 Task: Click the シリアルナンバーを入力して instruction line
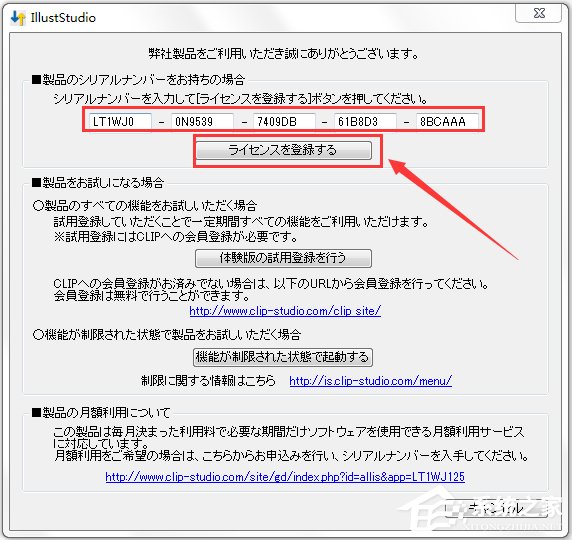click(241, 99)
